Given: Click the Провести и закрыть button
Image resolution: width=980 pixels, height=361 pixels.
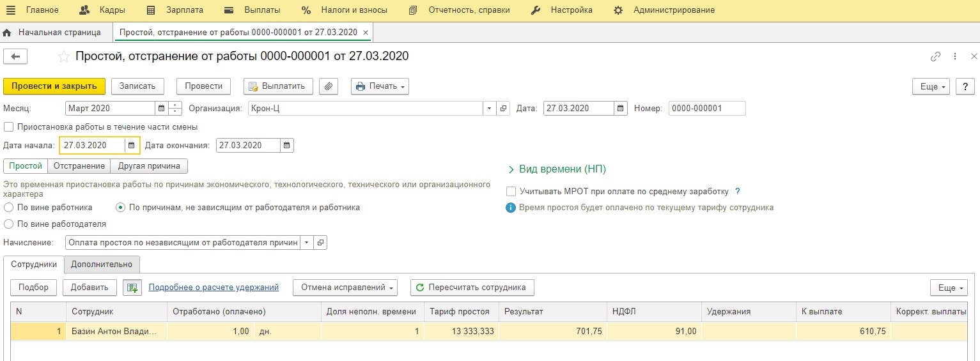Looking at the screenshot, I should (x=54, y=86).
